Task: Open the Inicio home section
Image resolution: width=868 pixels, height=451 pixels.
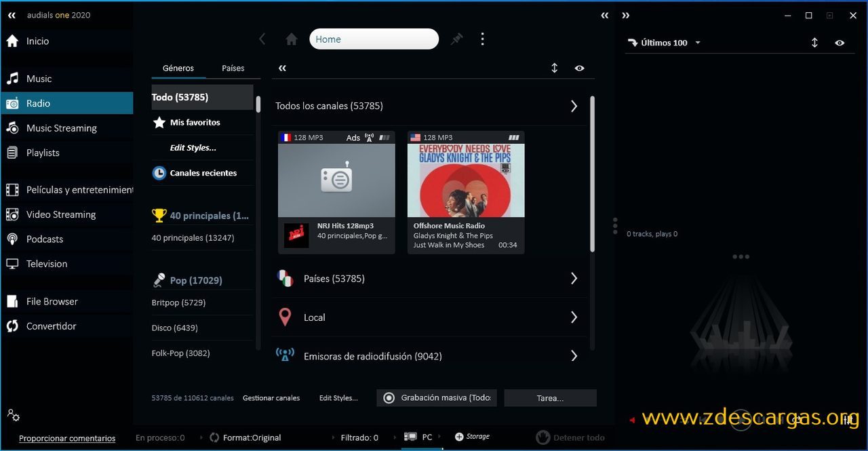Action: [66, 41]
